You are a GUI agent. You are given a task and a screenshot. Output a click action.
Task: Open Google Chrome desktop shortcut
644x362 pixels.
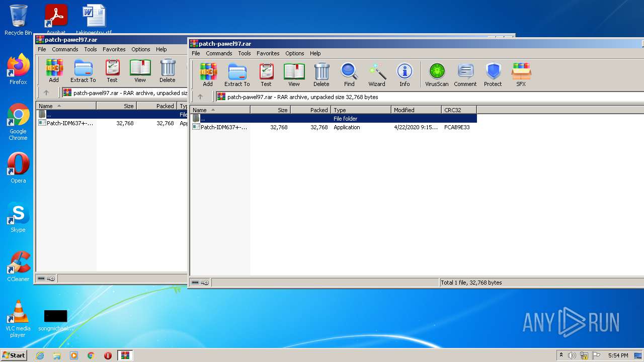tap(18, 122)
